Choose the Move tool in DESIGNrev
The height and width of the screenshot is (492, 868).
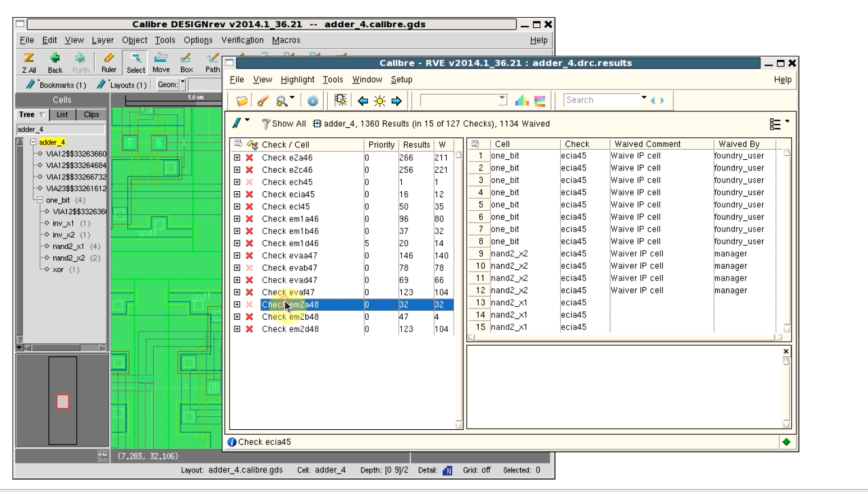(161, 62)
